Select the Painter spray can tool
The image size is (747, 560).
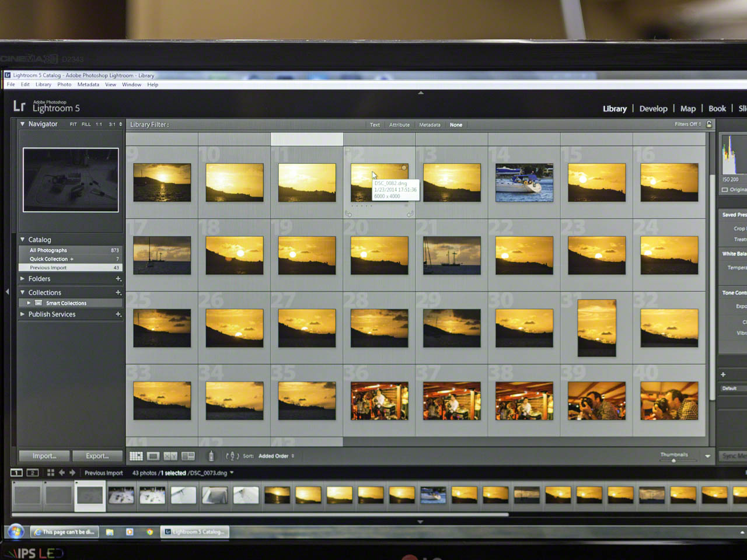(x=211, y=456)
